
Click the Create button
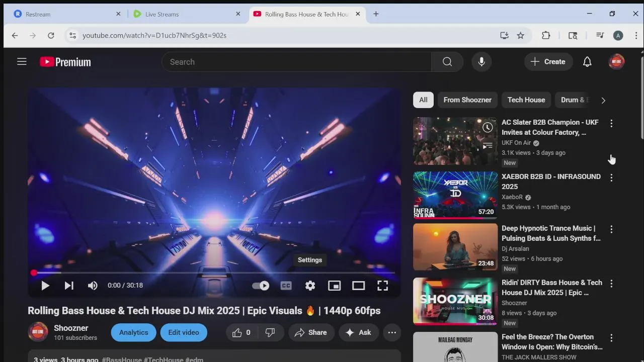pyautogui.click(x=548, y=62)
